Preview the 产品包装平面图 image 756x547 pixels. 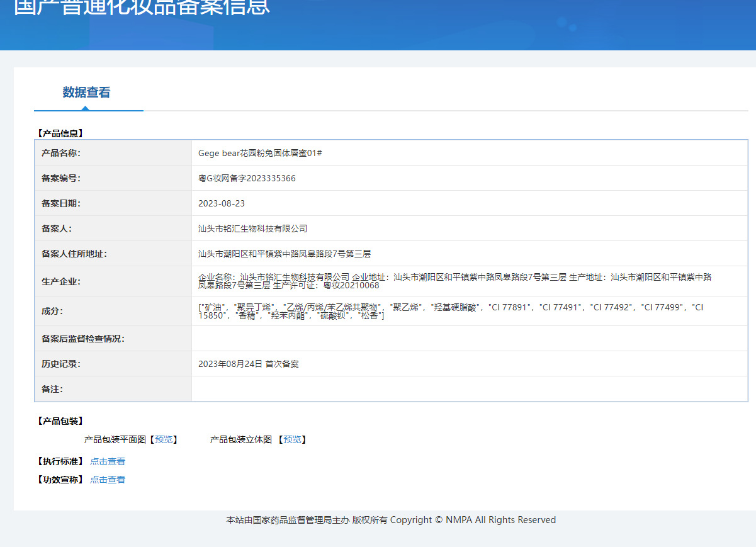(x=164, y=439)
